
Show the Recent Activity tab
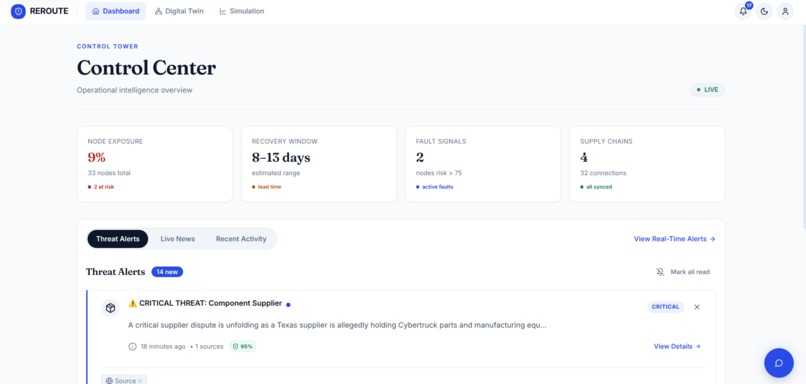[241, 239]
